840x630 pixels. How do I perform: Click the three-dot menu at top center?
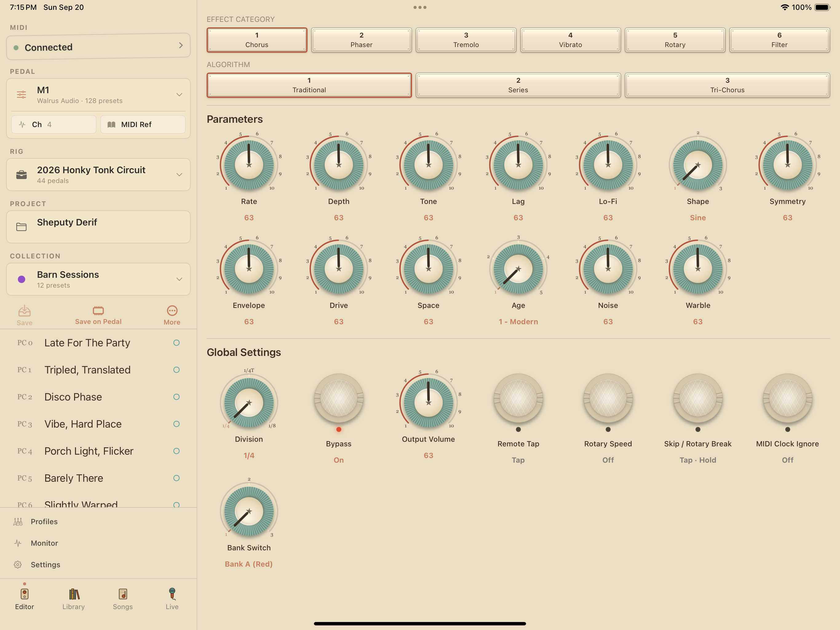420,7
